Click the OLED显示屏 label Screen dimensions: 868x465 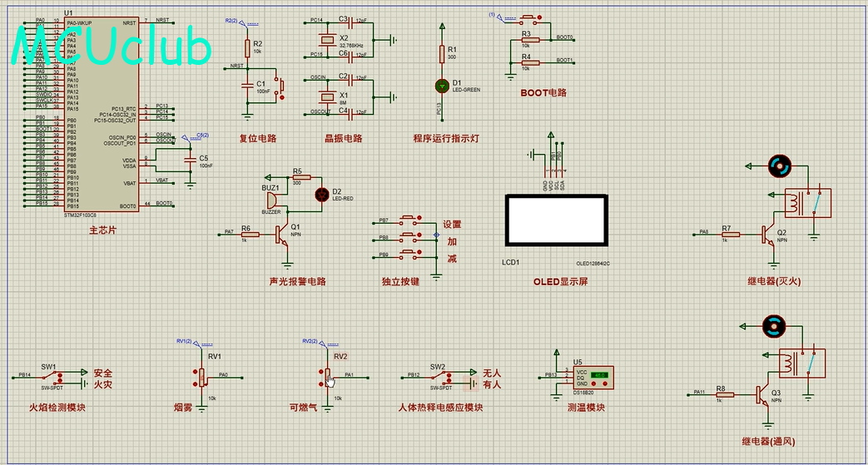tap(561, 281)
